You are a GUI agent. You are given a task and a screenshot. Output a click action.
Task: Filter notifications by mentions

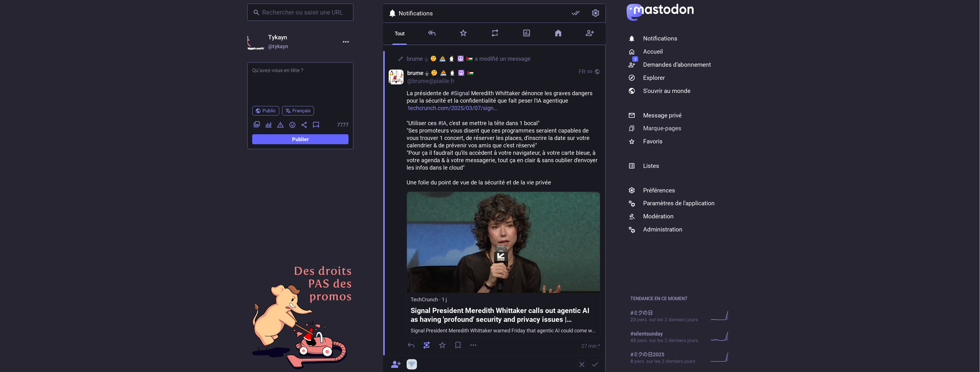pos(431,33)
